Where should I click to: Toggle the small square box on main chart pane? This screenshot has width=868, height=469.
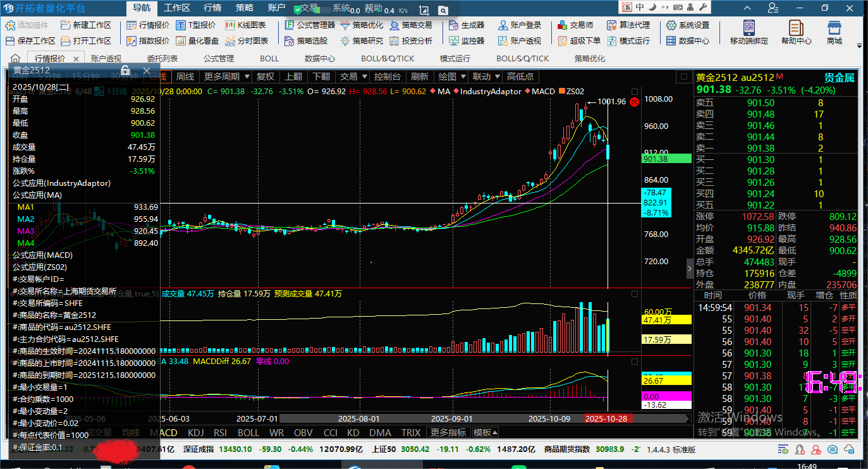tap(683, 76)
